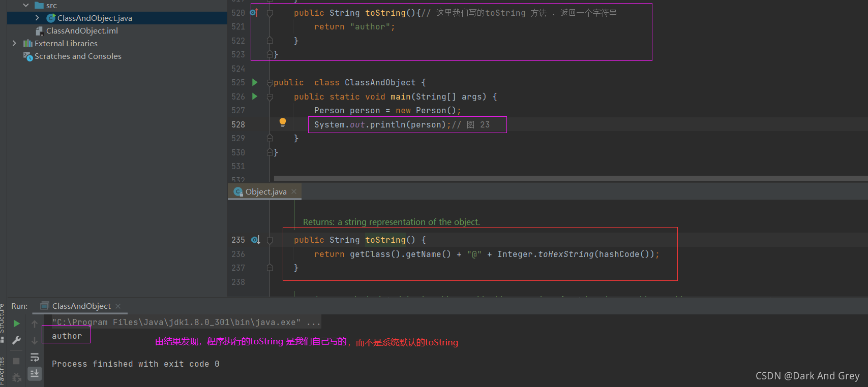
Task: Fold the Object toString method at line 235
Action: (270, 240)
